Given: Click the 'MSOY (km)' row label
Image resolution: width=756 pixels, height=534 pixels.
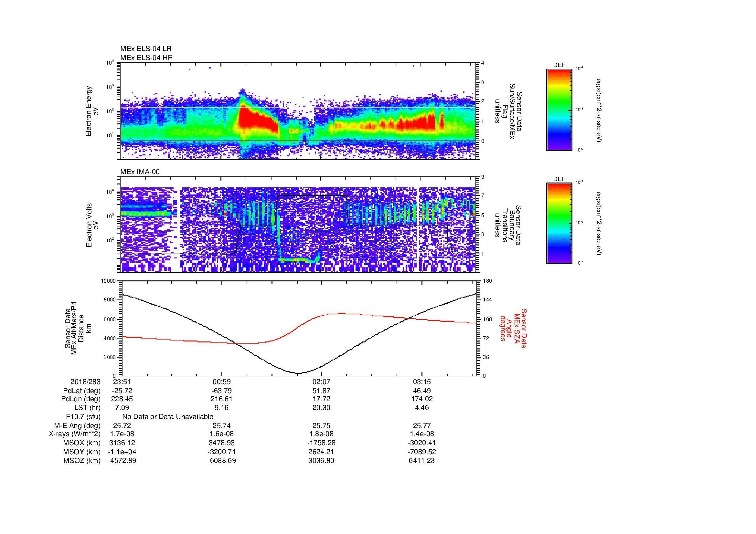Looking at the screenshot, I should tap(82, 452).
